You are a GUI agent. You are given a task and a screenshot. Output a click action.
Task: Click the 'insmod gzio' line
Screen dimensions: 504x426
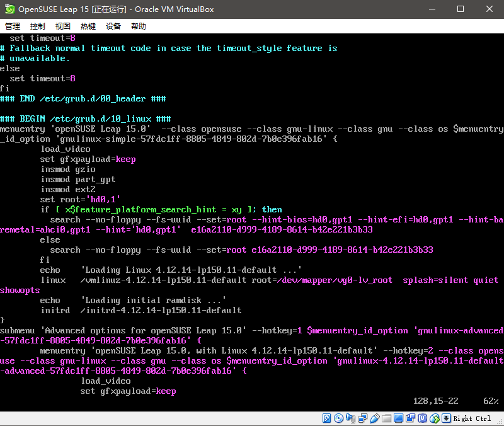pyautogui.click(x=68, y=169)
